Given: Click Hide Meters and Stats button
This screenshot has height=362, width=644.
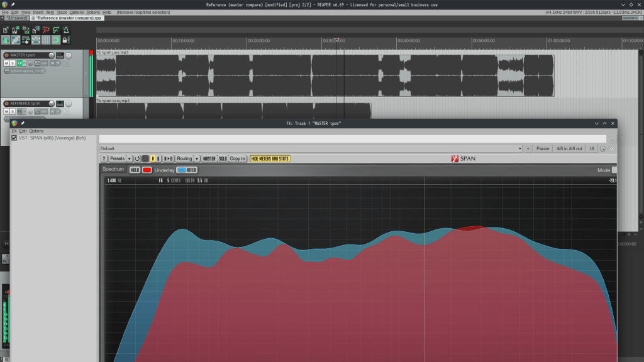Looking at the screenshot, I should (270, 159).
